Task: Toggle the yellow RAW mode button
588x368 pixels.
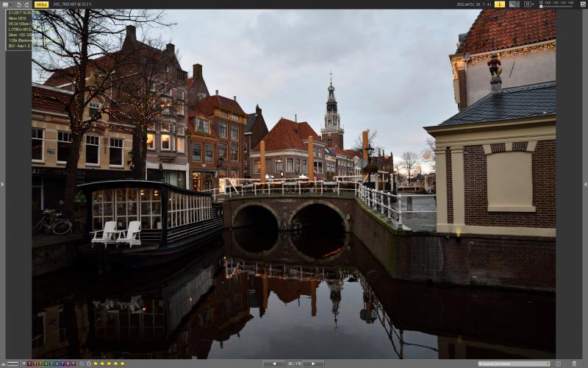Action: (x=41, y=4)
